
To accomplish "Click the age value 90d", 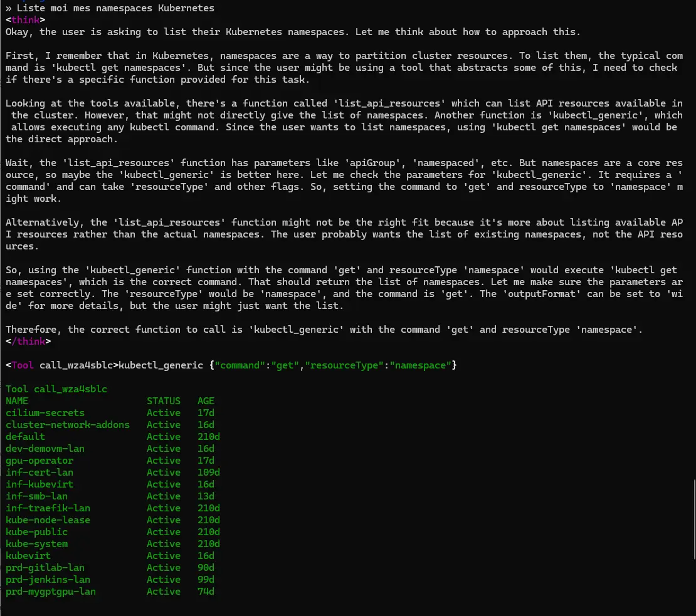I will pos(206,568).
